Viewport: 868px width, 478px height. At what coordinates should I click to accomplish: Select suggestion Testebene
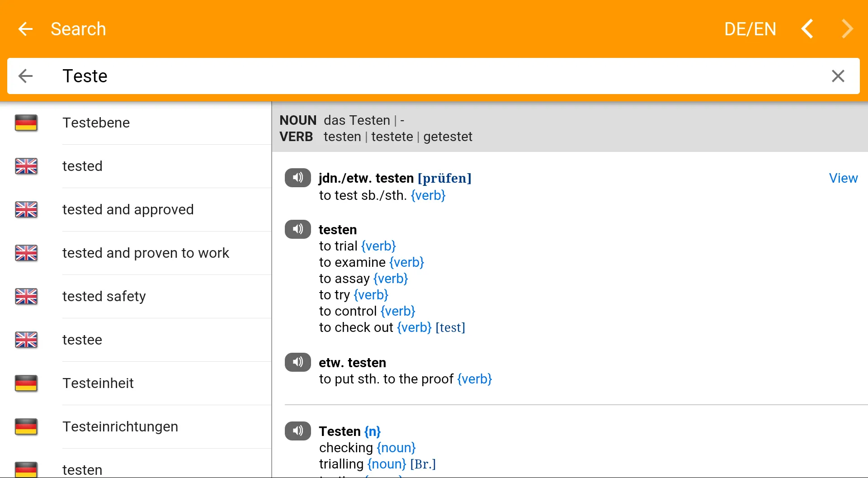[x=96, y=123]
